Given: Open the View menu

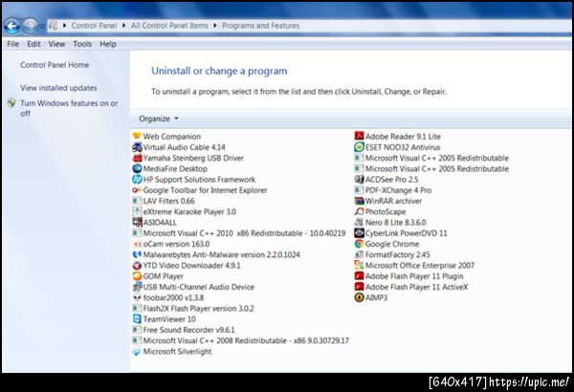Looking at the screenshot, I should click(56, 44).
